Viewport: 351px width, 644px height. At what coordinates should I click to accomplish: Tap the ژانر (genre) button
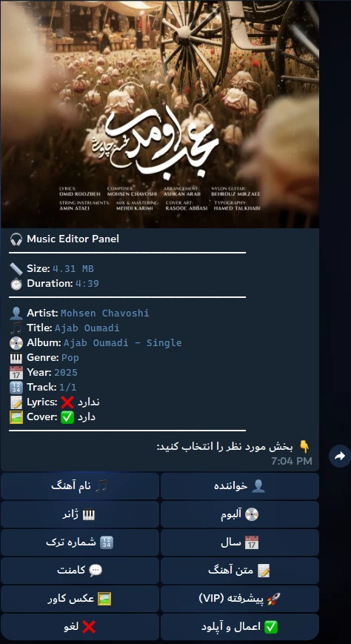pos(80,514)
